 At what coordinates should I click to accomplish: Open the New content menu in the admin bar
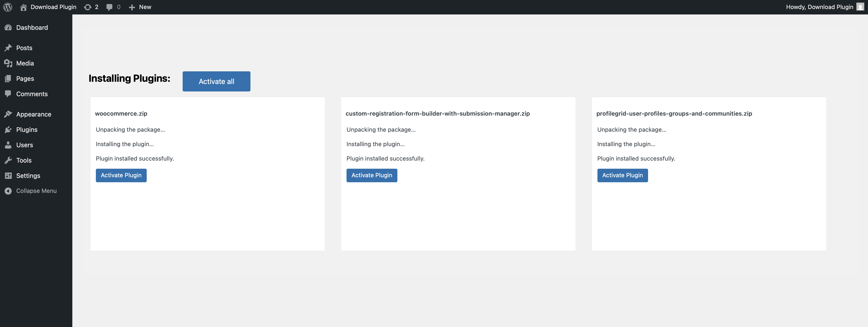point(140,7)
